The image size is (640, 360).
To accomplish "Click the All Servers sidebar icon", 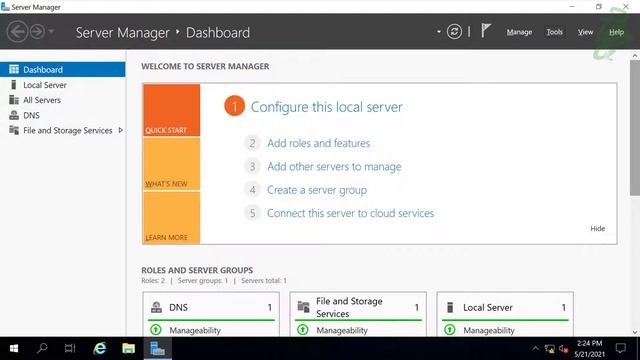I will click(14, 100).
